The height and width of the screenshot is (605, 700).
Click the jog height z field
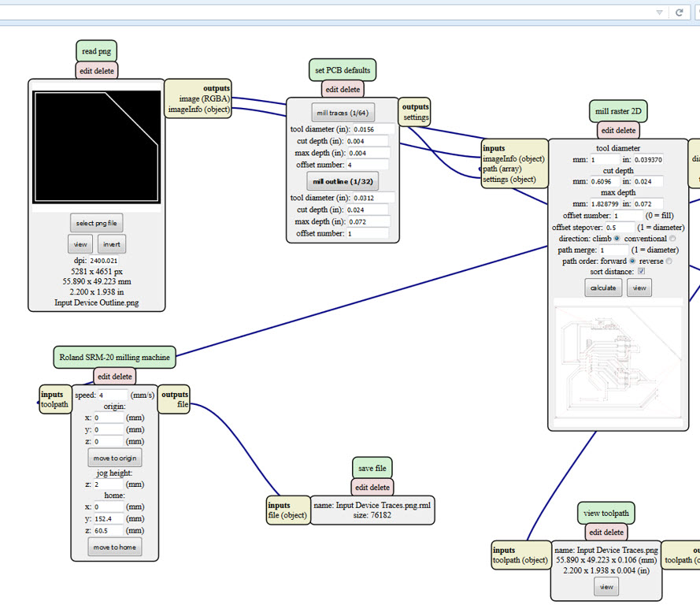tap(108, 484)
